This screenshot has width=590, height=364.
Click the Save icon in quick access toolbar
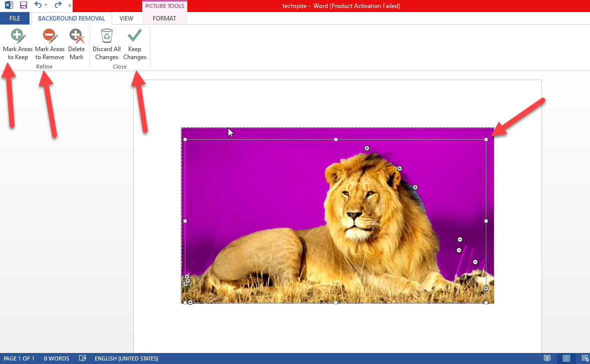24,6
